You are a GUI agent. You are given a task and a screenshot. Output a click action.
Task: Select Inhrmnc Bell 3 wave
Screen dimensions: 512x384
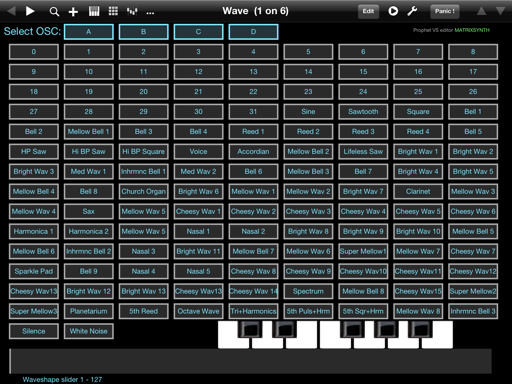473,312
